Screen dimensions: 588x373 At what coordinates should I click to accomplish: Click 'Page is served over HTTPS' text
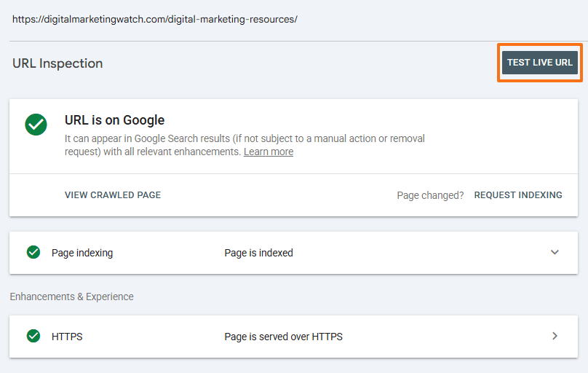coord(284,337)
